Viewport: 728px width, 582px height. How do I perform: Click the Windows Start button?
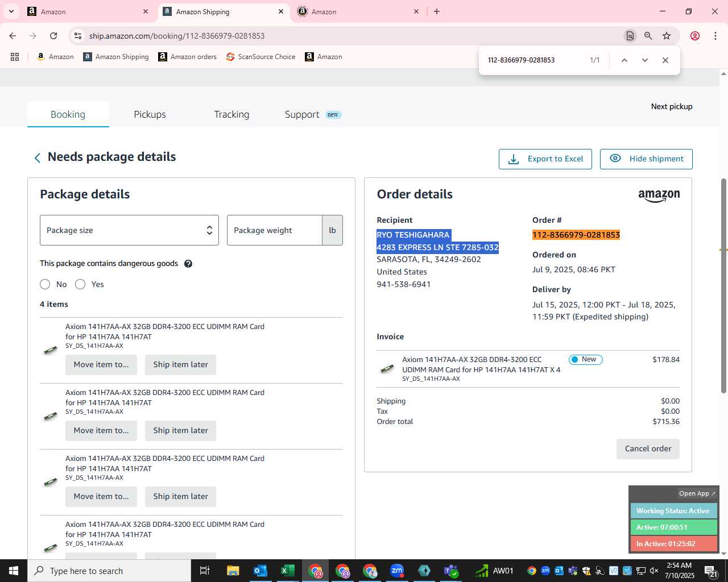(x=14, y=571)
